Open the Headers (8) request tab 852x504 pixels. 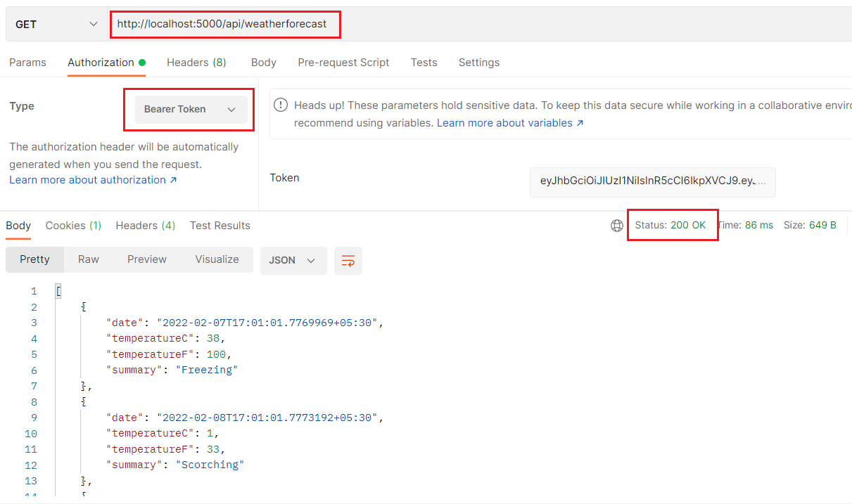click(x=196, y=62)
